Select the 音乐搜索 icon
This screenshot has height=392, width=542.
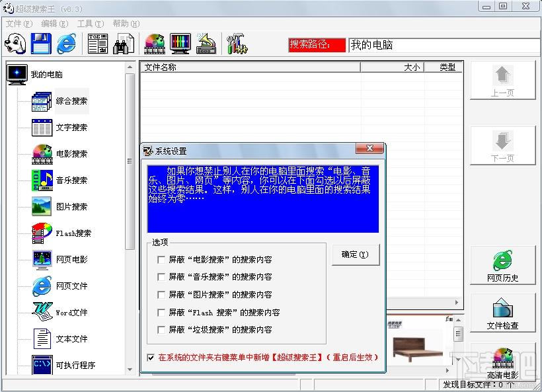click(42, 180)
